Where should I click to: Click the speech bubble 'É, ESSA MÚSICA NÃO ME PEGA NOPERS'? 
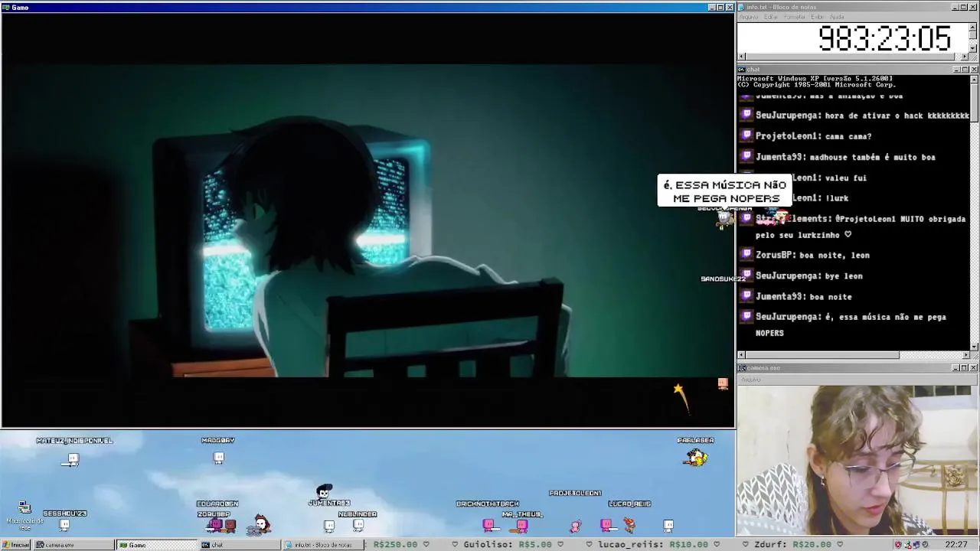pos(724,191)
